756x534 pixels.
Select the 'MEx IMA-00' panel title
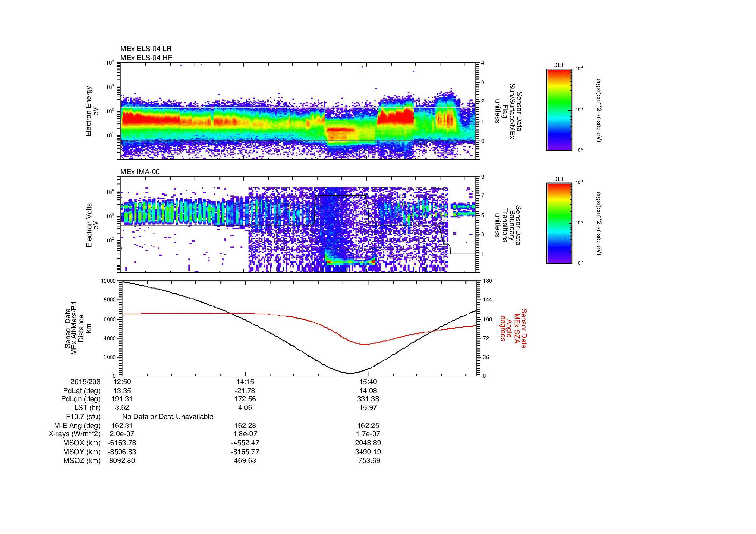tap(140, 172)
